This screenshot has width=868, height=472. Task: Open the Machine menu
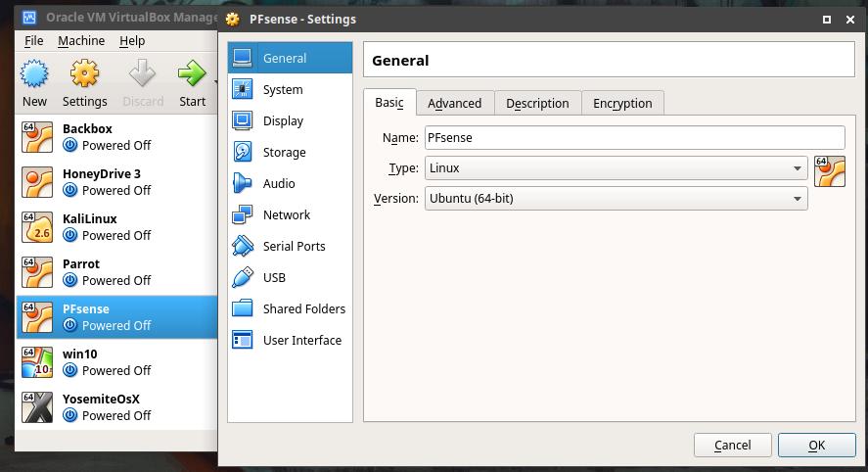pyautogui.click(x=81, y=41)
